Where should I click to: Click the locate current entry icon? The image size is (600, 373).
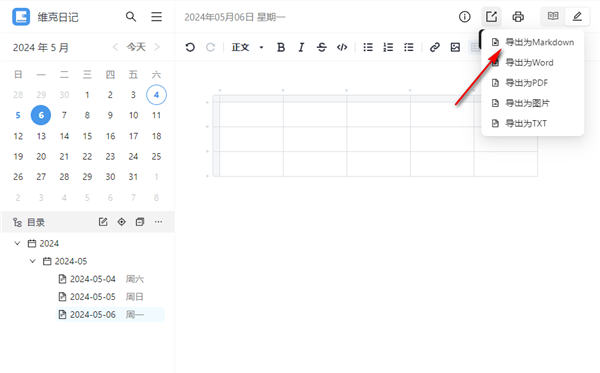121,222
